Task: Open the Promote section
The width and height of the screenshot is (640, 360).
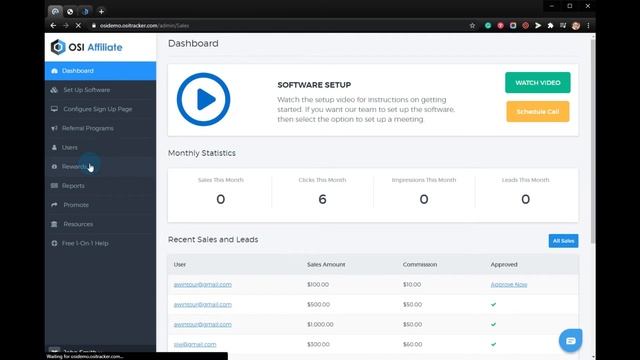Action: (x=100, y=205)
